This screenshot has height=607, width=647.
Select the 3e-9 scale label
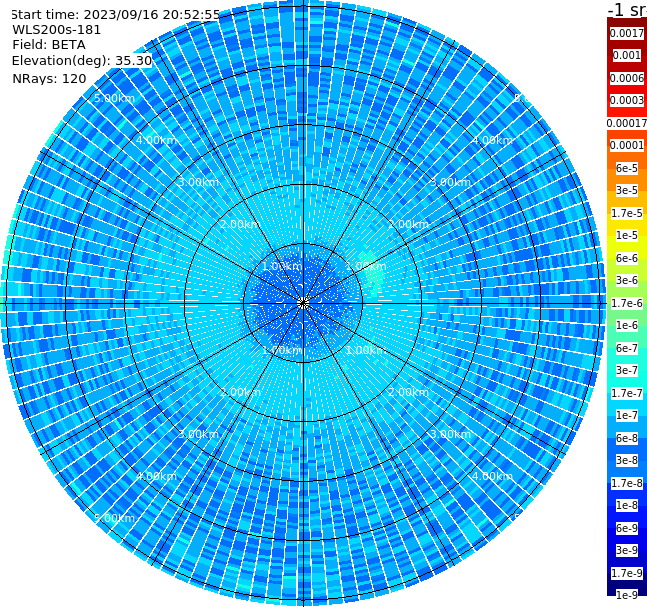[x=627, y=550]
